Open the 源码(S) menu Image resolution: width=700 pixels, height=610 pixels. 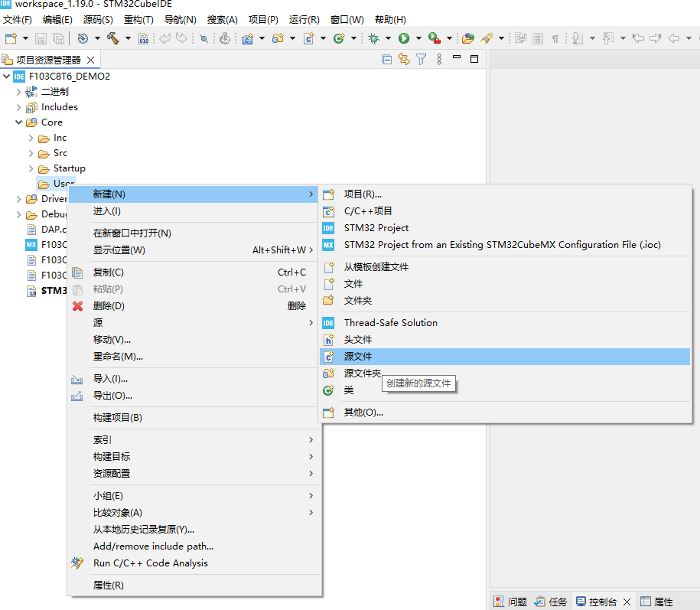(x=98, y=20)
